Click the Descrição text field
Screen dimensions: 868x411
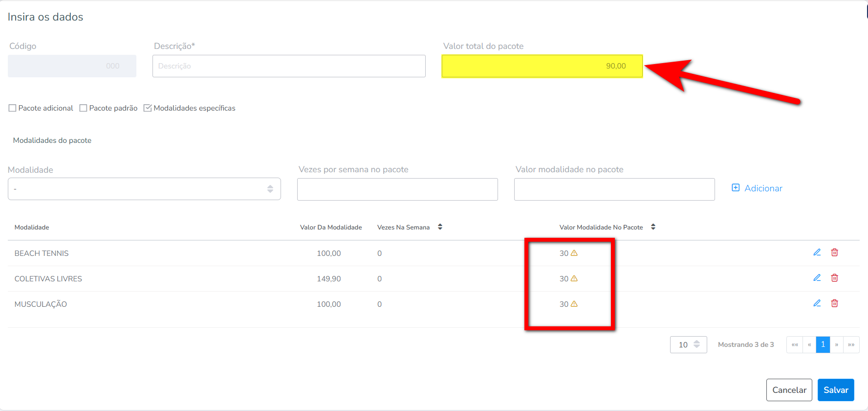tap(289, 66)
